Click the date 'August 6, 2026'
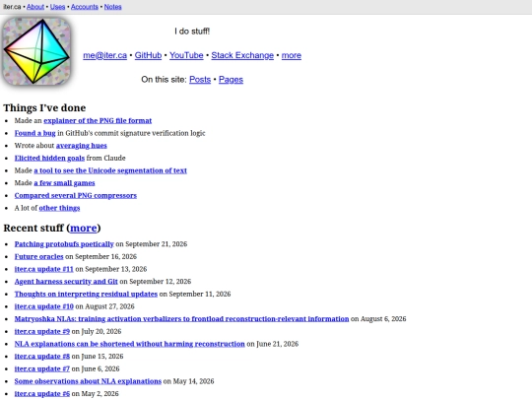Image resolution: width=532 pixels, height=399 pixels. coord(383,319)
